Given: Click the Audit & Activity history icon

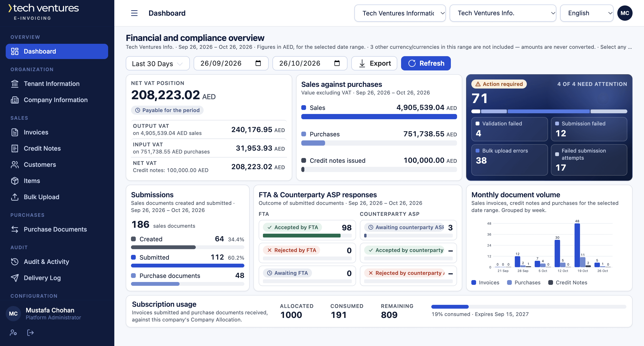Looking at the screenshot, I should coord(15,262).
